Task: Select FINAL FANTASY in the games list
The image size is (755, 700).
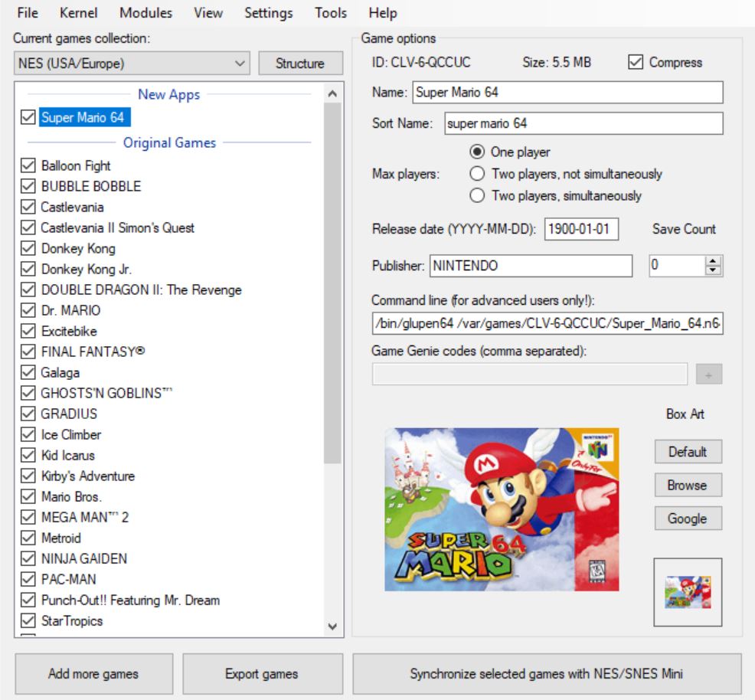Action: pyautogui.click(x=93, y=352)
